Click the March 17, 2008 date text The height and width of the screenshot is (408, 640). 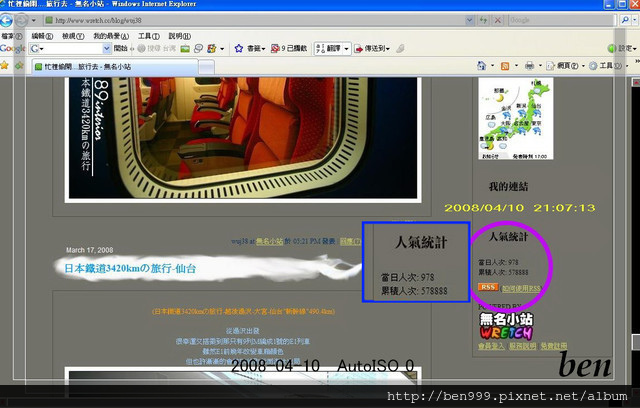(x=89, y=250)
